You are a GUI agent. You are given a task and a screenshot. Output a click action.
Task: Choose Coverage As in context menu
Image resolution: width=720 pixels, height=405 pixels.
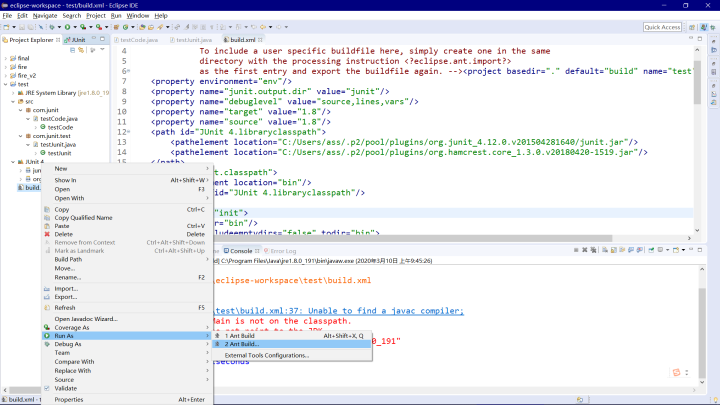click(127, 327)
